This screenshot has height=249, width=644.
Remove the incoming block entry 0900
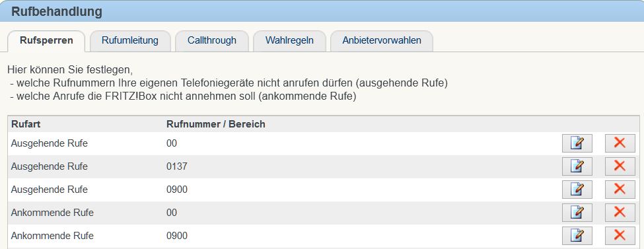(x=620, y=235)
